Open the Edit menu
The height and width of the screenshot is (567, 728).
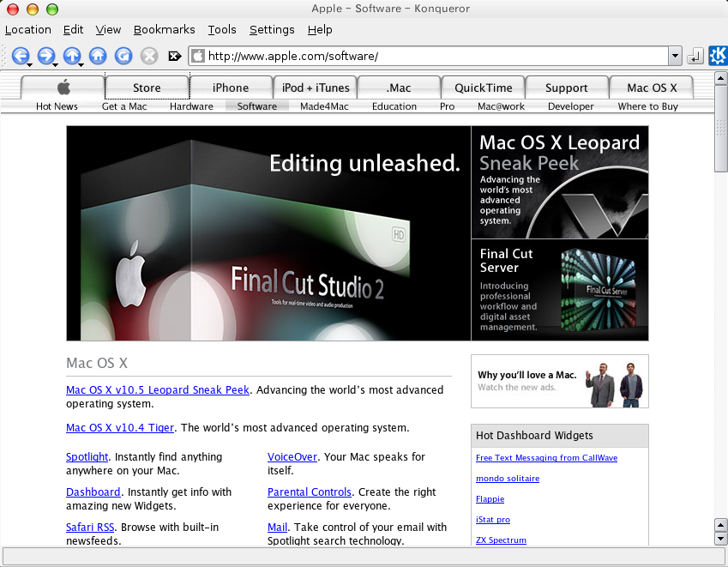tap(74, 30)
